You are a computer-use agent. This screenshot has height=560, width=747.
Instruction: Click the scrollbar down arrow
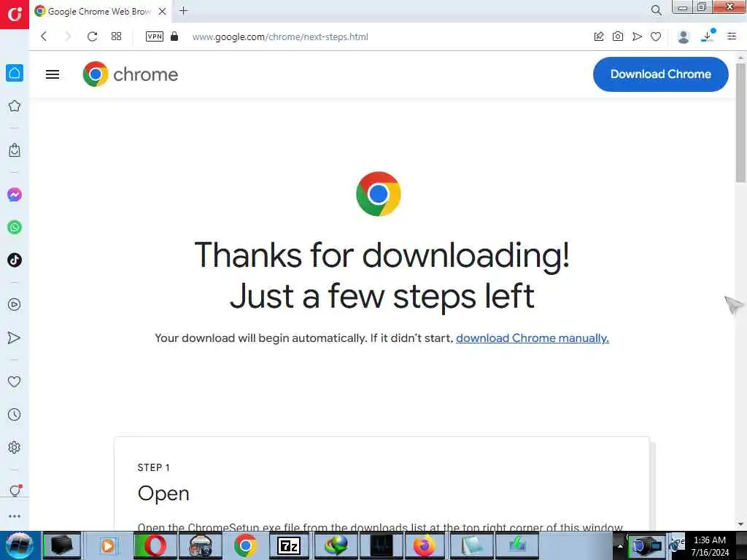pyautogui.click(x=741, y=524)
